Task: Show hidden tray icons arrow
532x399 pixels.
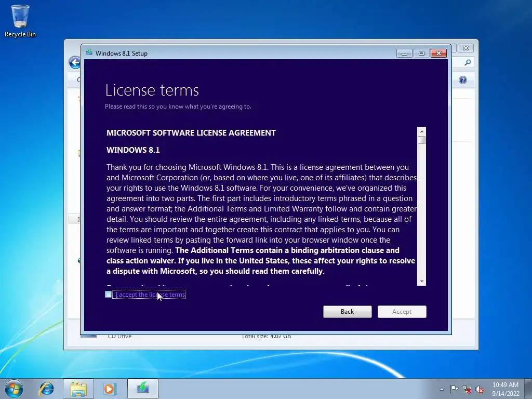Action: (442, 389)
